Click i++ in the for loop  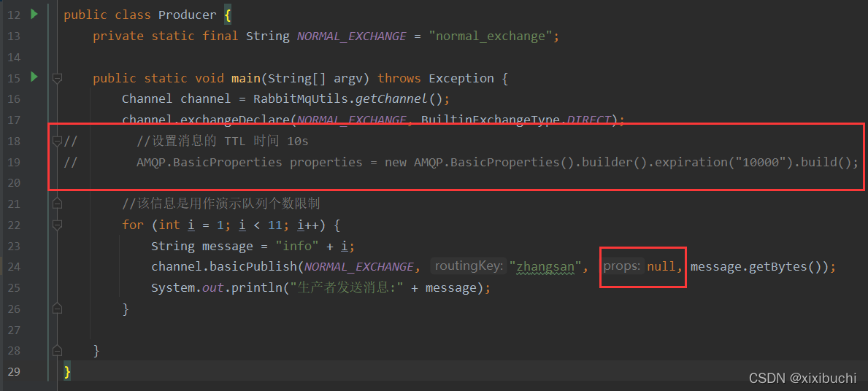(308, 225)
